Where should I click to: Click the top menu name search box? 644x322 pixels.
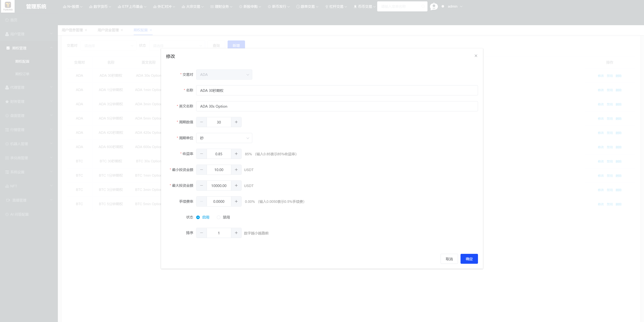tap(402, 7)
